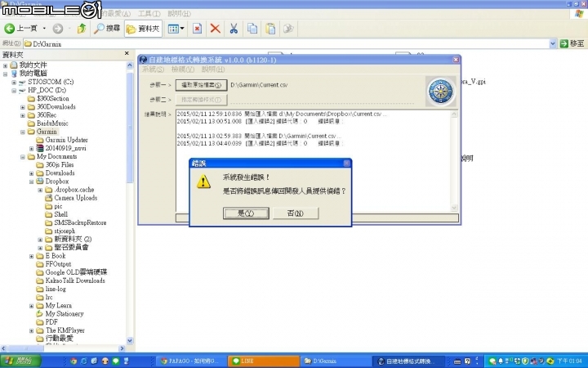The image size is (588, 368).
Task: Click the Chrome quick launch icon
Action: click(x=73, y=361)
